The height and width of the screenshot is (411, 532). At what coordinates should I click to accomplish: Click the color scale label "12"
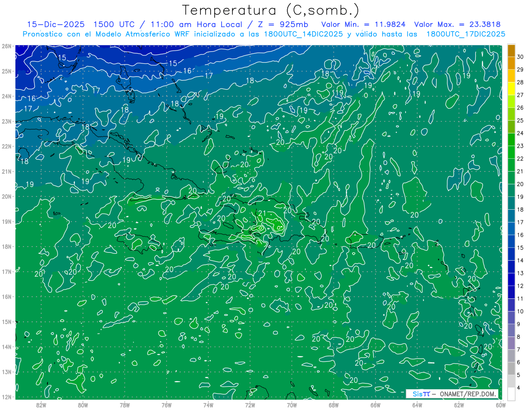(x=520, y=286)
